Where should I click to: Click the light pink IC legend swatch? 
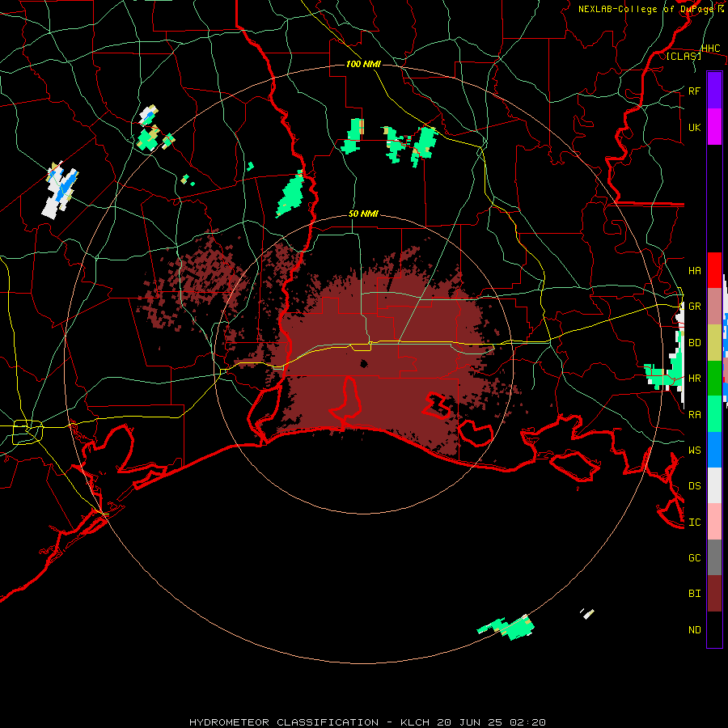tap(714, 522)
